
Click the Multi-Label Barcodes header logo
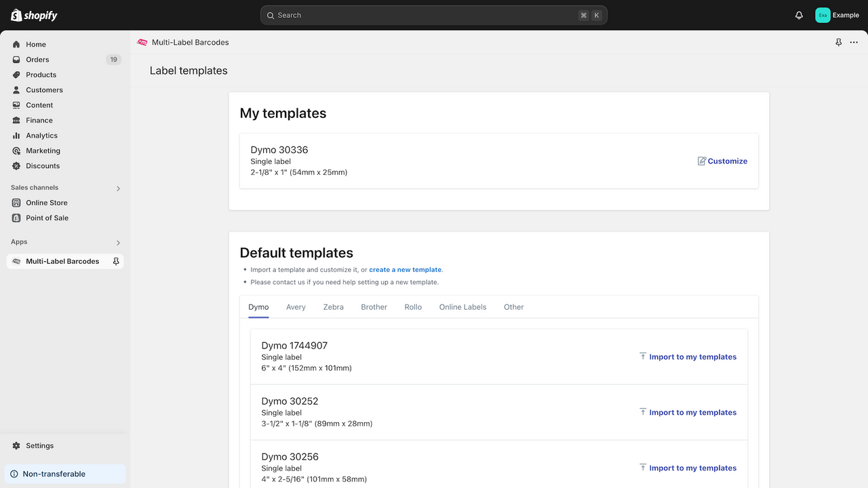[x=142, y=42]
